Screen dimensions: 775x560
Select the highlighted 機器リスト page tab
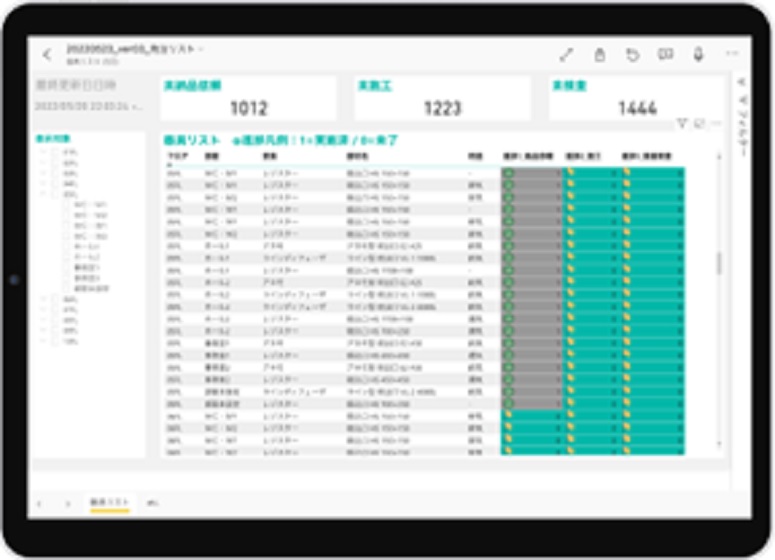coord(109,502)
